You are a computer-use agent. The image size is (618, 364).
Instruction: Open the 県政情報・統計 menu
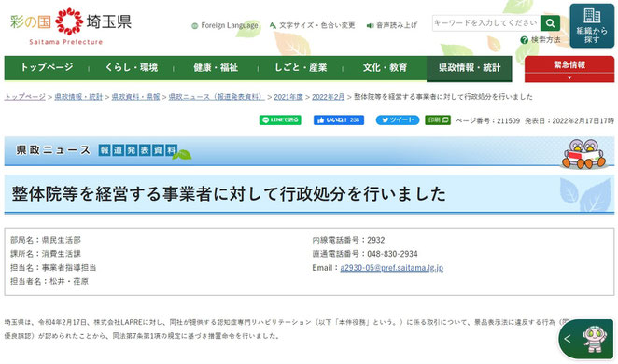[x=470, y=68]
